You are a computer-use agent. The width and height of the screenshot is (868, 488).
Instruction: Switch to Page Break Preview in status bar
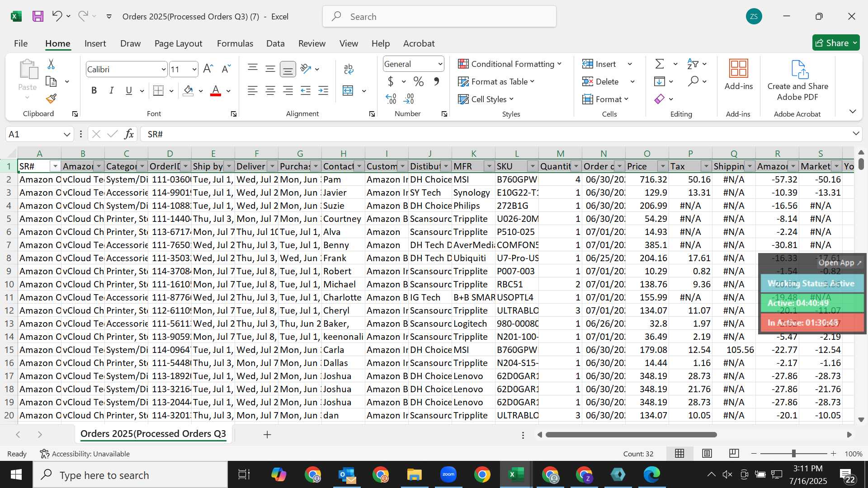(734, 453)
